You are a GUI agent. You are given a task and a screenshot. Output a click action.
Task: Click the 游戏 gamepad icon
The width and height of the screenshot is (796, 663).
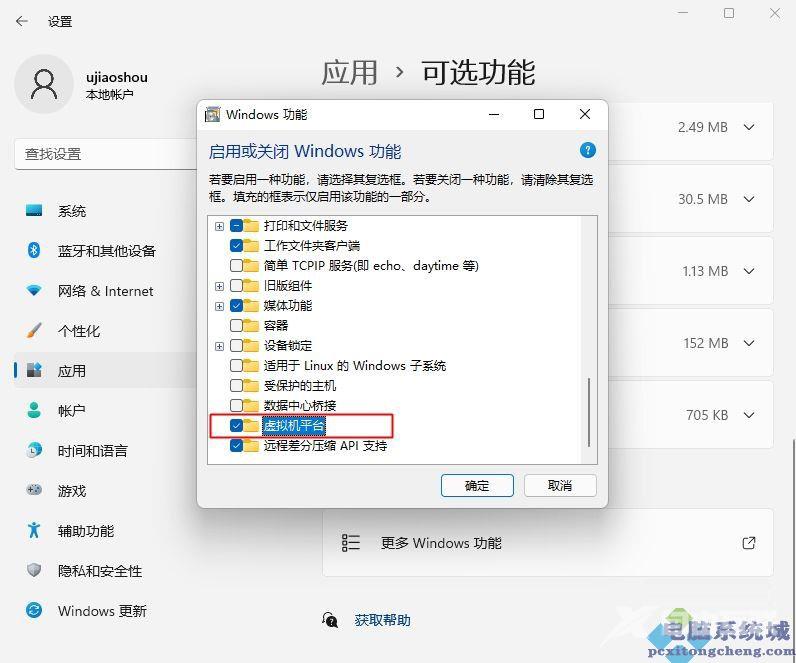tap(34, 490)
